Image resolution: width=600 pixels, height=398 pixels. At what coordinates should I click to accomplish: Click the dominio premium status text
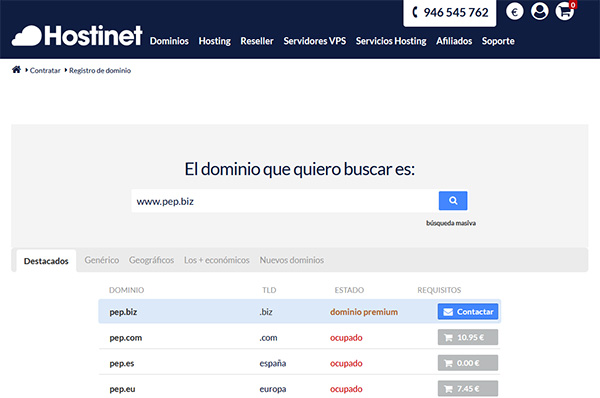tap(364, 312)
